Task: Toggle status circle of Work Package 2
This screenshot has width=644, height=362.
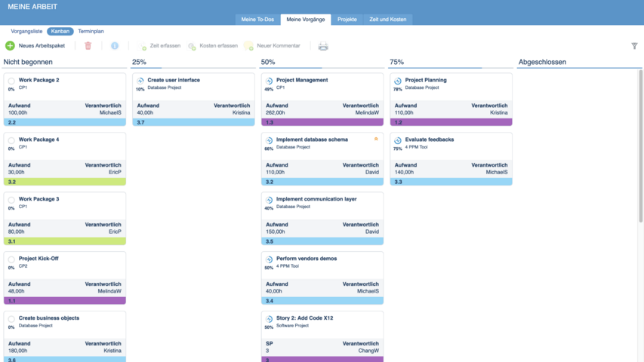Action: 12,81
